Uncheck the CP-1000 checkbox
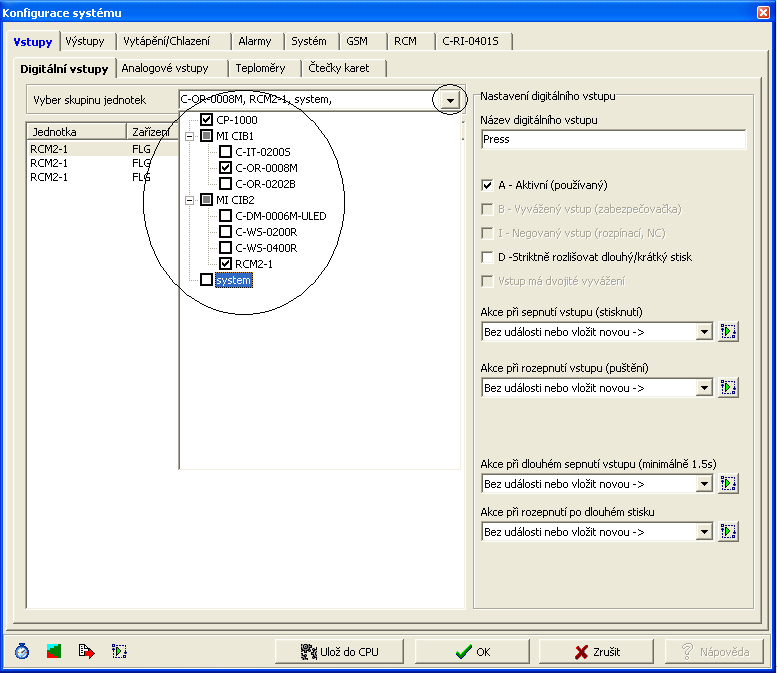The height and width of the screenshot is (673, 777). coord(207,119)
